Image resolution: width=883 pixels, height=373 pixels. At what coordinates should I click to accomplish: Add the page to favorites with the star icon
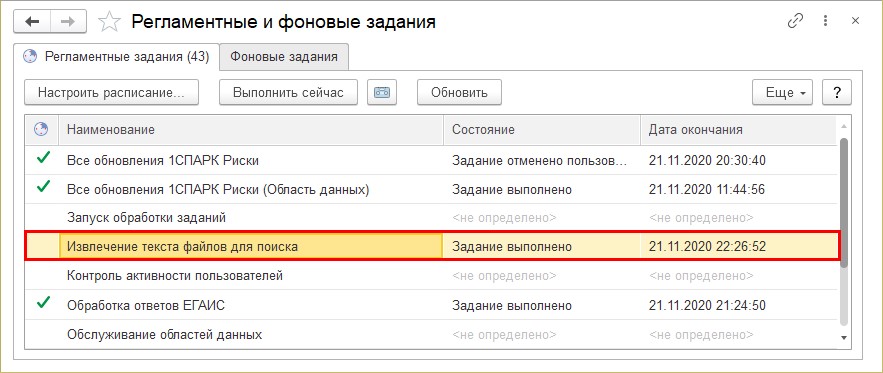(x=109, y=22)
